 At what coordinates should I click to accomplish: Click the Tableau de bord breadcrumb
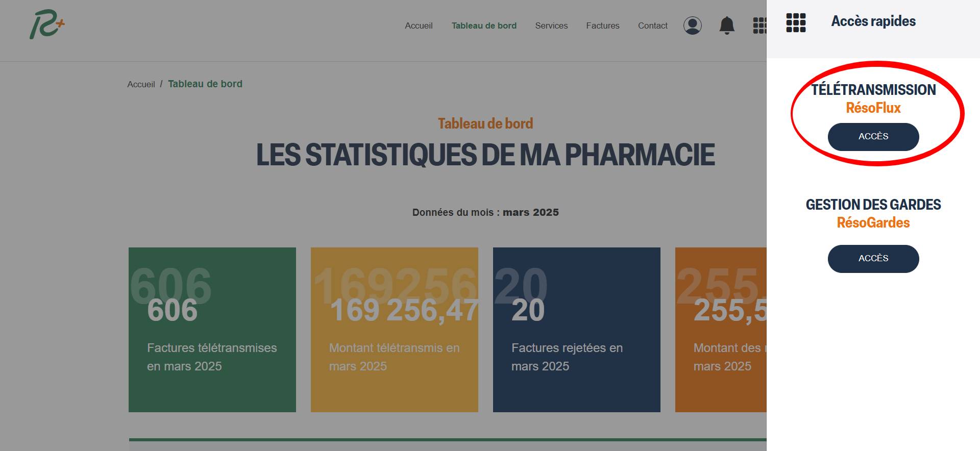click(x=205, y=84)
